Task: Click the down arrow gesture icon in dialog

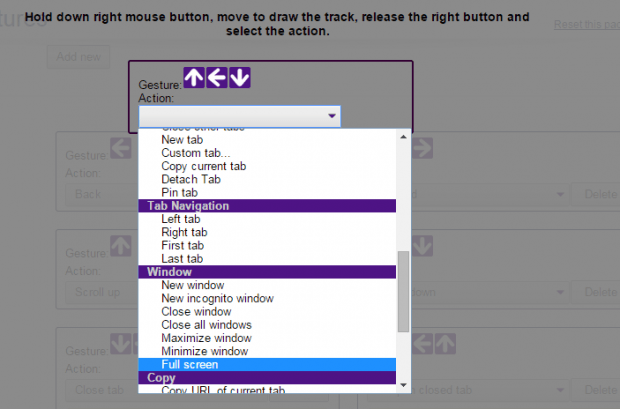Action: click(x=240, y=77)
